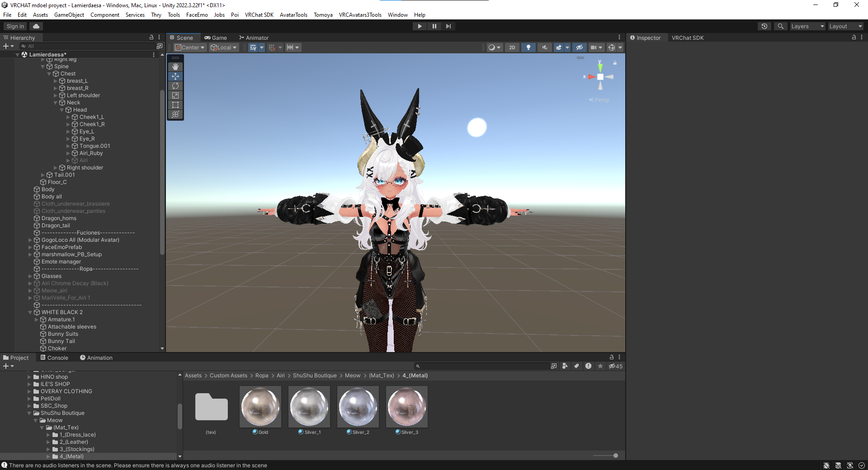Search project by label icon
The height and width of the screenshot is (470, 868).
pyautogui.click(x=577, y=366)
